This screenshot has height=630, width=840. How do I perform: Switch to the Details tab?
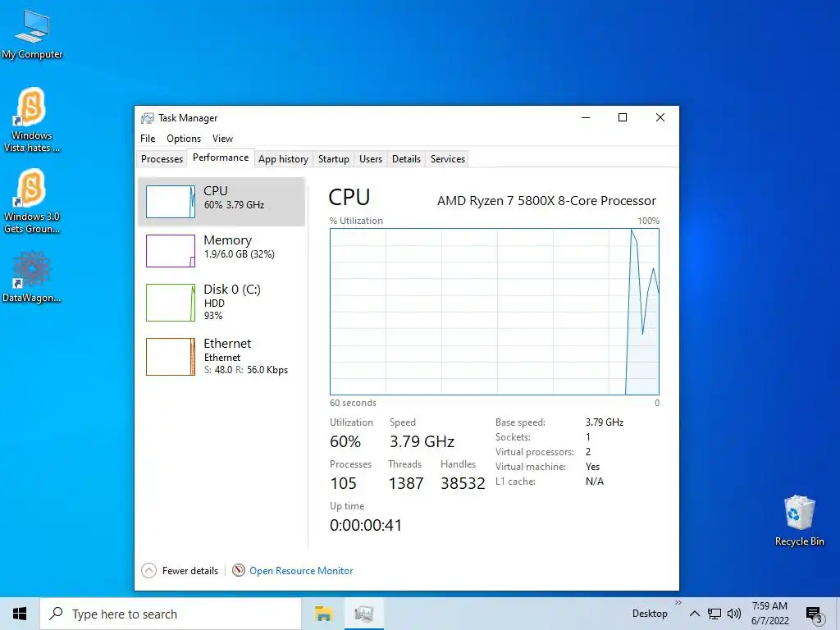point(406,159)
